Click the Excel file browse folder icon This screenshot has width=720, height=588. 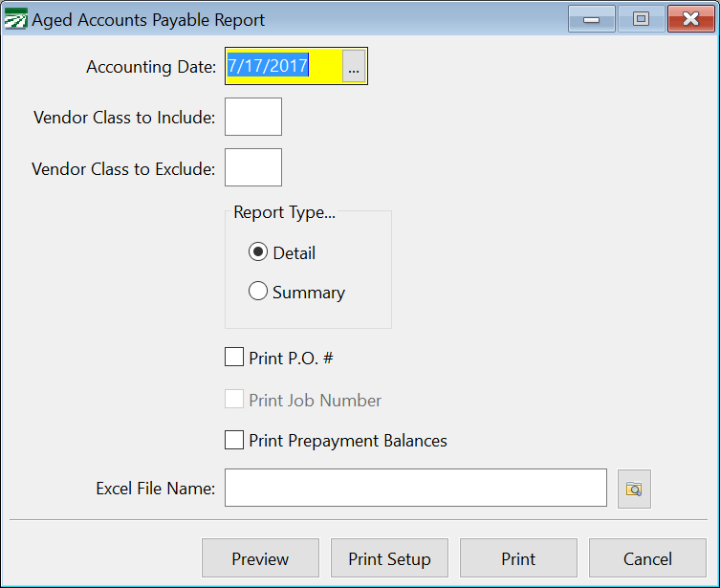[x=634, y=489]
